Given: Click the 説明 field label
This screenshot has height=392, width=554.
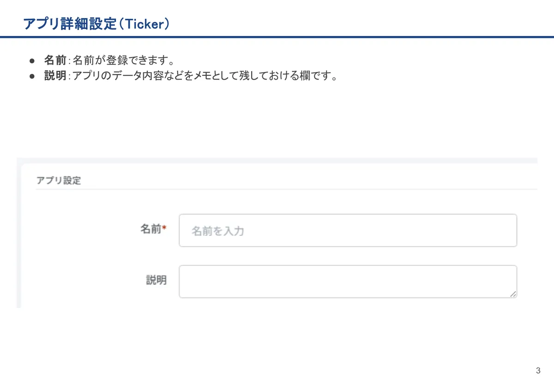Looking at the screenshot, I should pyautogui.click(x=156, y=280).
